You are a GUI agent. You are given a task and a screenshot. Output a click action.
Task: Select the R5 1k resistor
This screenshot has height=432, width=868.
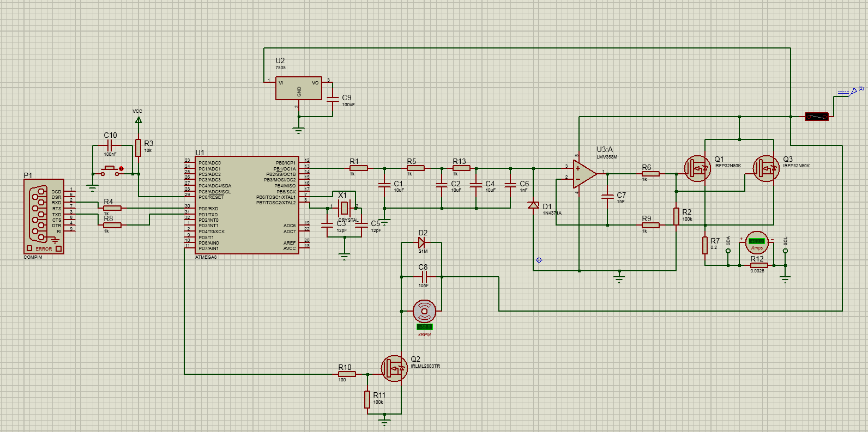pyautogui.click(x=415, y=168)
